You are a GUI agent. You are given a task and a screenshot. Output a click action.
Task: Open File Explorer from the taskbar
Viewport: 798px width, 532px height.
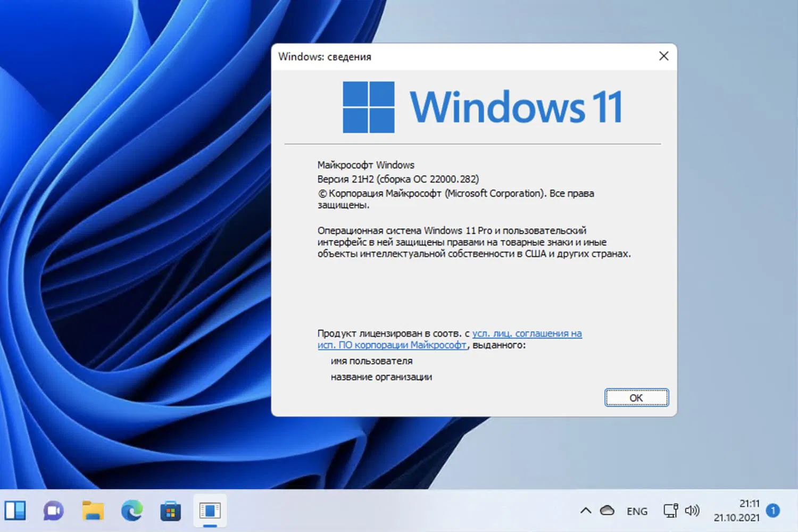click(x=92, y=511)
